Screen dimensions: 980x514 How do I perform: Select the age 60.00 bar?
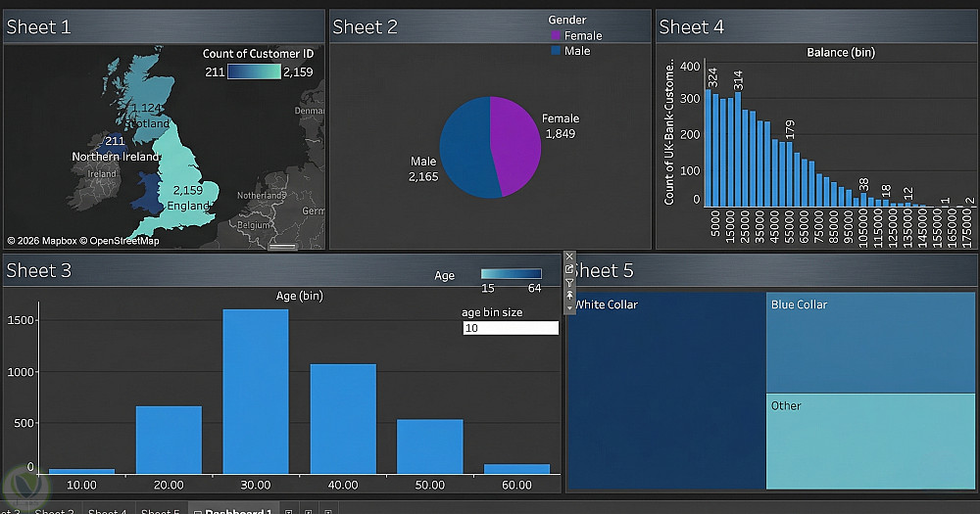[516, 468]
